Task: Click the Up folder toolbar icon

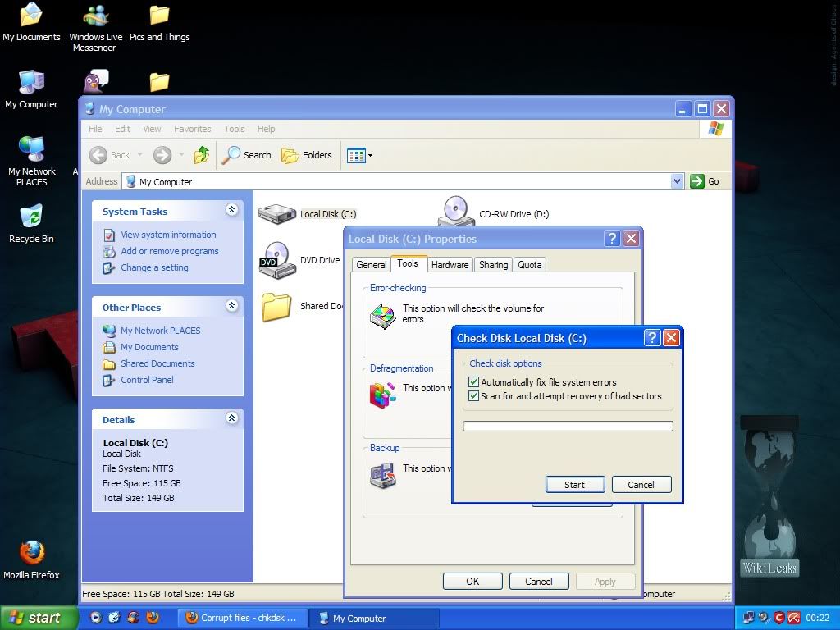Action: (202, 155)
